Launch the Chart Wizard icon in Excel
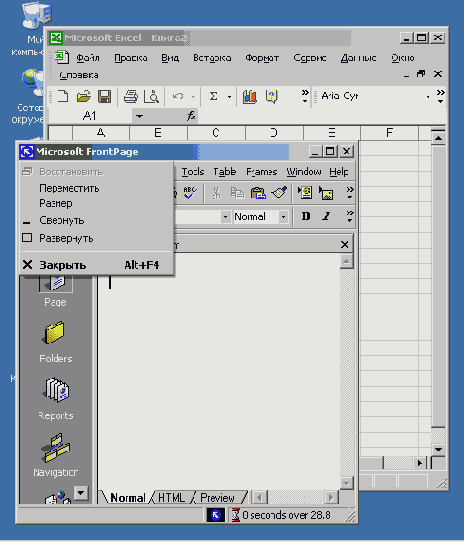The image size is (464, 542). [250, 96]
